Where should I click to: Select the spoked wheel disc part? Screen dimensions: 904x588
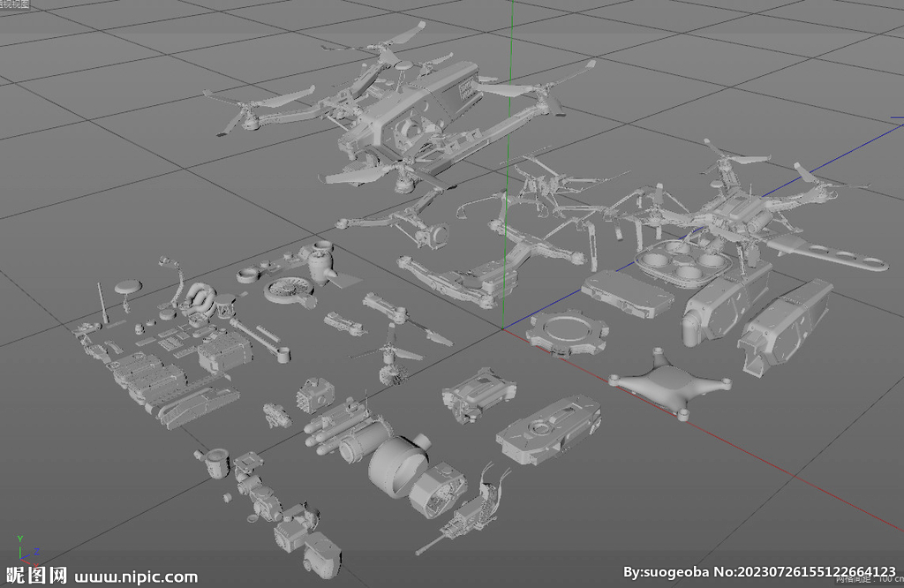tap(290, 290)
